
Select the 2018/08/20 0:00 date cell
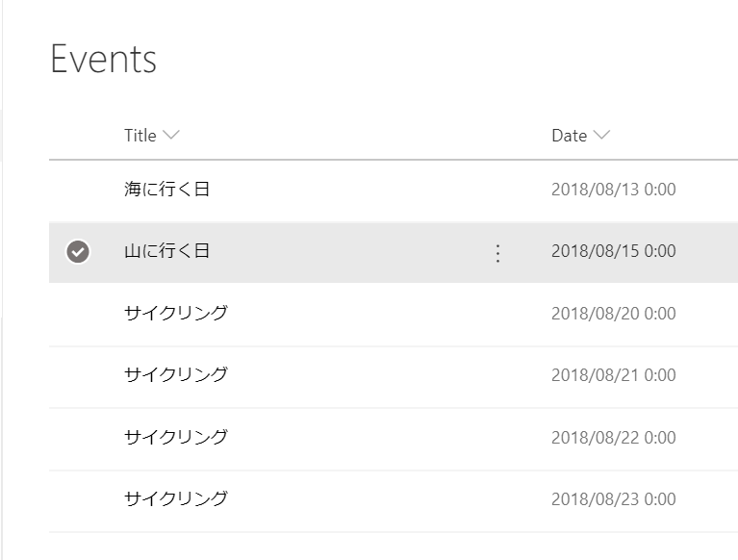click(x=613, y=314)
